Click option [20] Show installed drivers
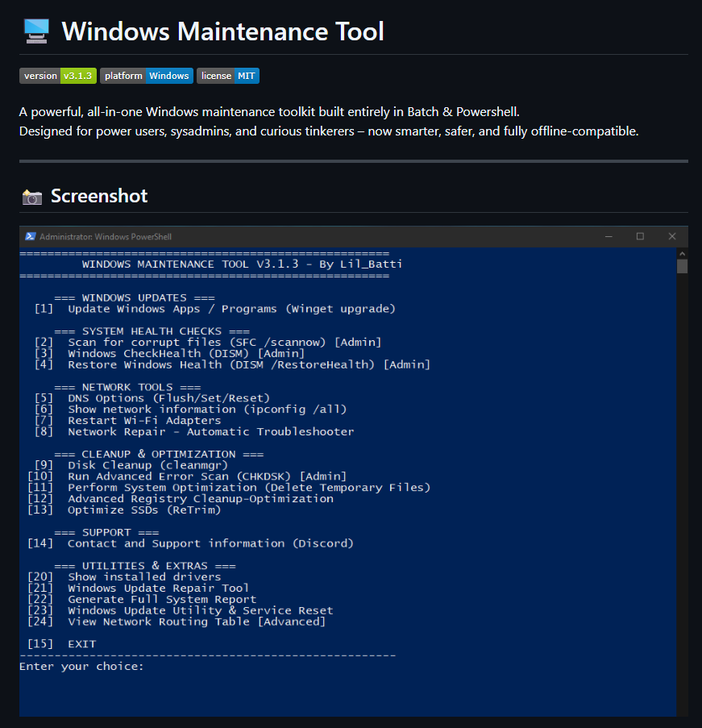The height and width of the screenshot is (728, 702). pos(124,576)
